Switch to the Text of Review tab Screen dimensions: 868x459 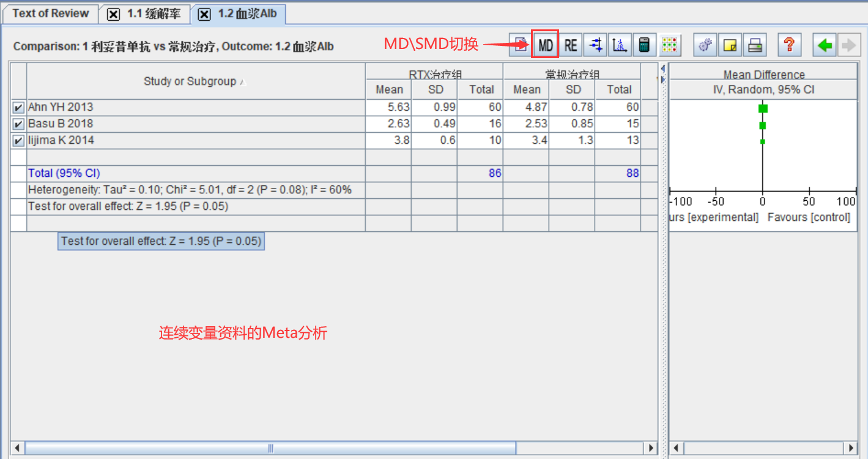(50, 13)
